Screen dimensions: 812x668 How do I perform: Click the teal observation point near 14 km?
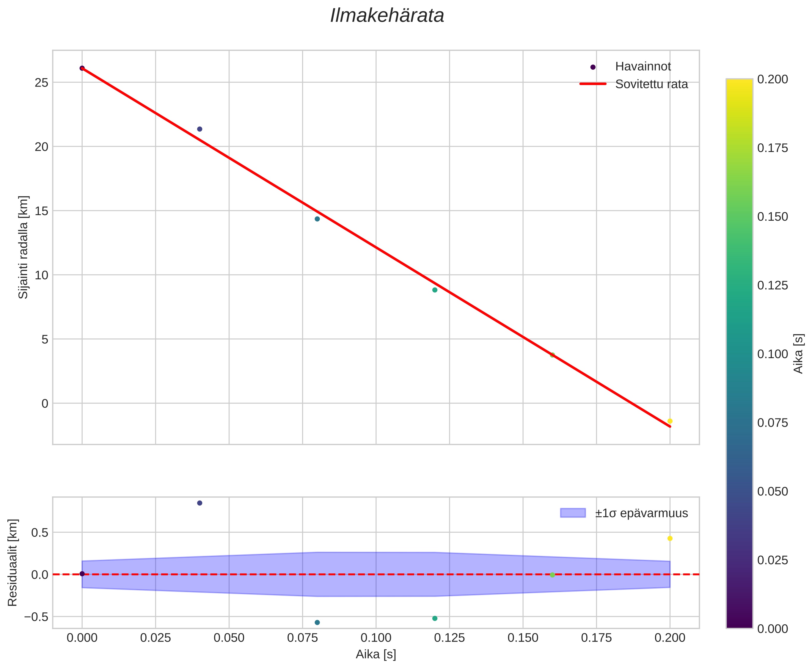317,219
